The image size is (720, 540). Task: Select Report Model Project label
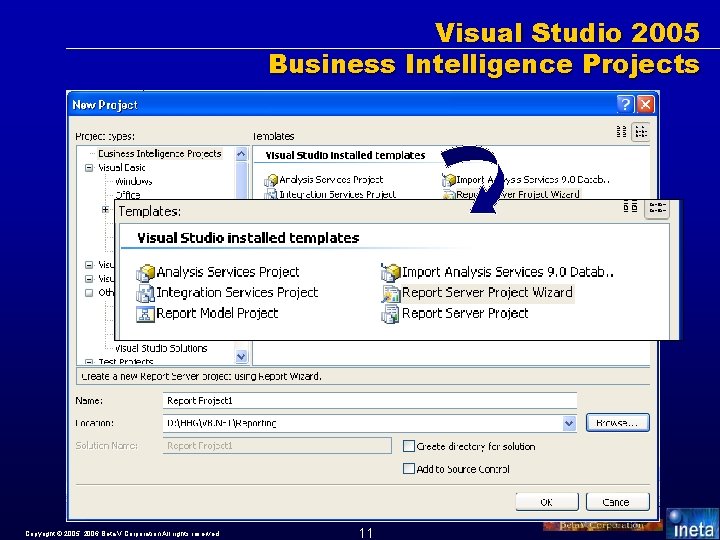tap(217, 314)
